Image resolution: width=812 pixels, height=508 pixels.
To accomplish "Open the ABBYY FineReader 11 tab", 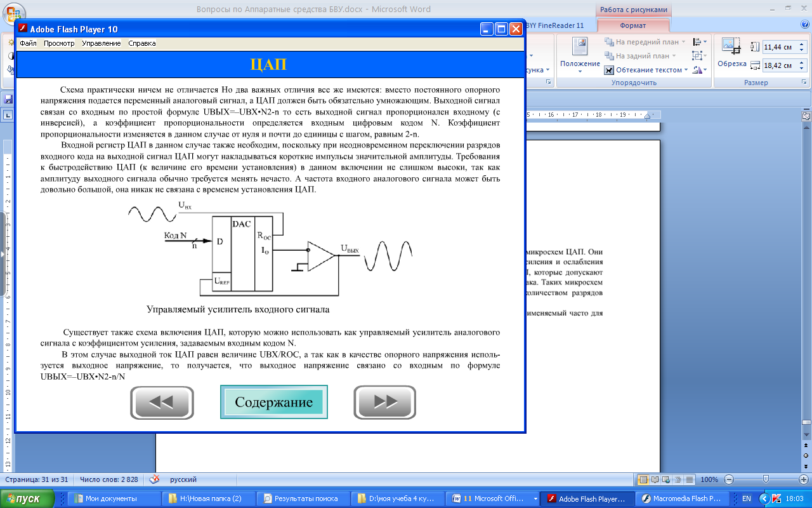I will point(555,25).
